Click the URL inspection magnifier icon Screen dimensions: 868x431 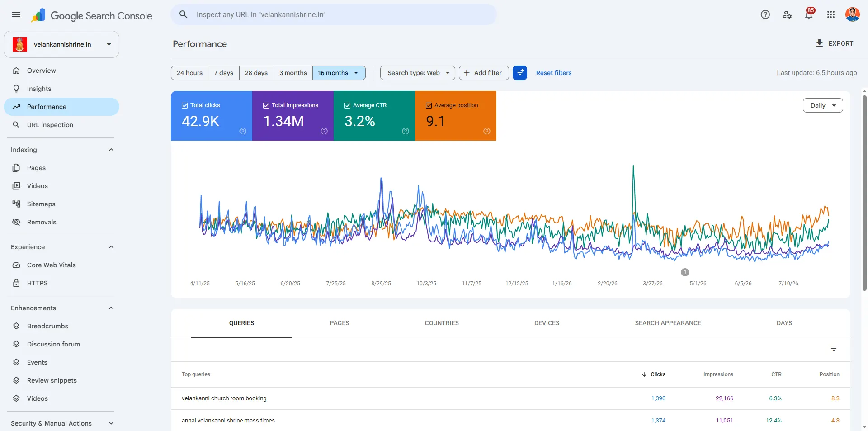coord(16,125)
